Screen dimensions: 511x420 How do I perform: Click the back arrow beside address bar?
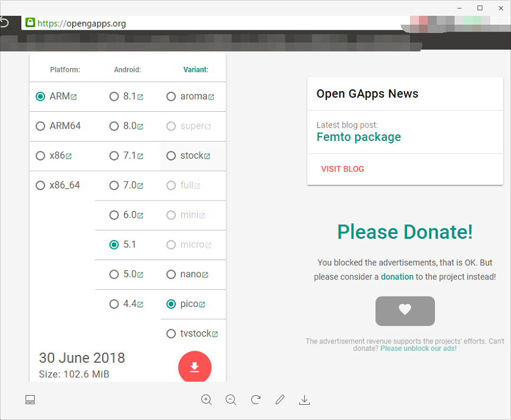pyautogui.click(x=5, y=22)
